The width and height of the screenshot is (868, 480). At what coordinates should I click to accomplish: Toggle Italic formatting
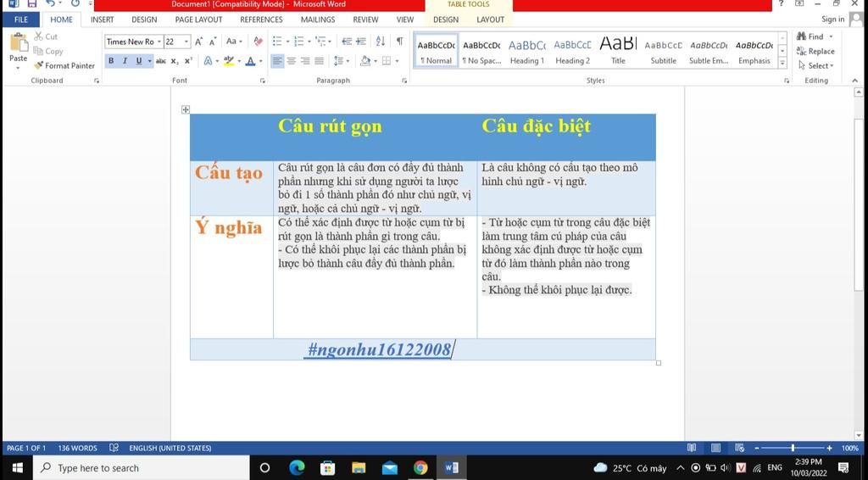point(125,61)
